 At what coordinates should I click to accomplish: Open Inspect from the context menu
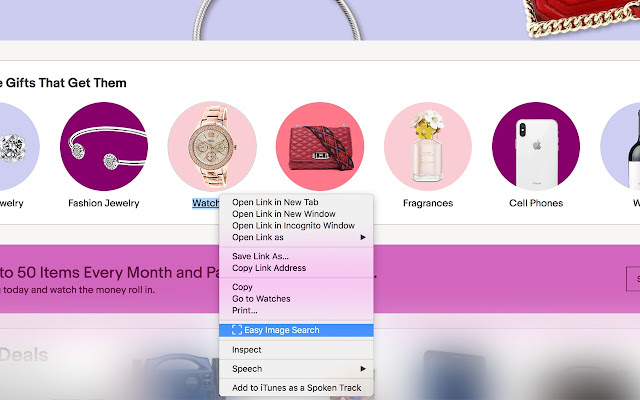point(296,350)
